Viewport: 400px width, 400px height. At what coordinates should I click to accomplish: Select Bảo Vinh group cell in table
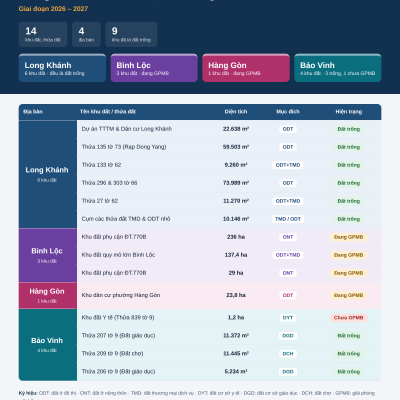click(x=48, y=345)
